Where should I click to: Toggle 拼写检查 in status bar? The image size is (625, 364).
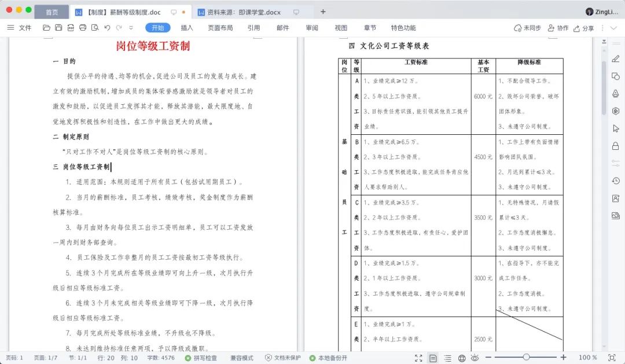201,358
